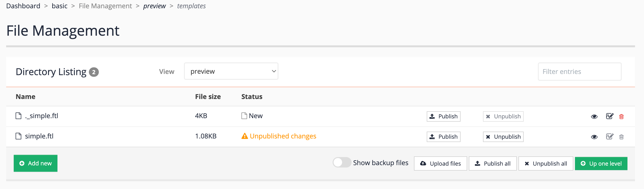Click the delete trash icon for simple.ftl
The width and height of the screenshot is (644, 189).
(x=622, y=137)
